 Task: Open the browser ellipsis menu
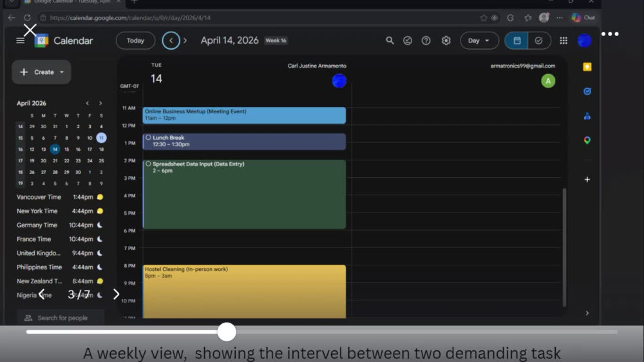click(560, 17)
